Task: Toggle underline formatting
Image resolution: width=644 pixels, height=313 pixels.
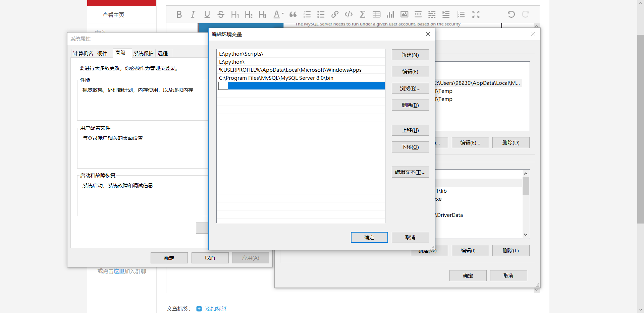Action: (x=207, y=14)
